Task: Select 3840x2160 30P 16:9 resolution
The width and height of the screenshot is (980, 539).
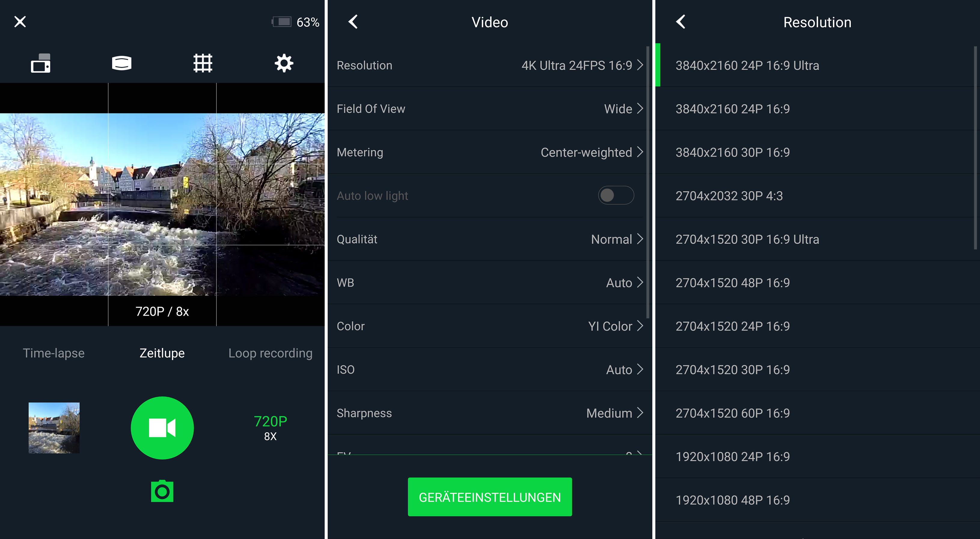Action: 732,153
